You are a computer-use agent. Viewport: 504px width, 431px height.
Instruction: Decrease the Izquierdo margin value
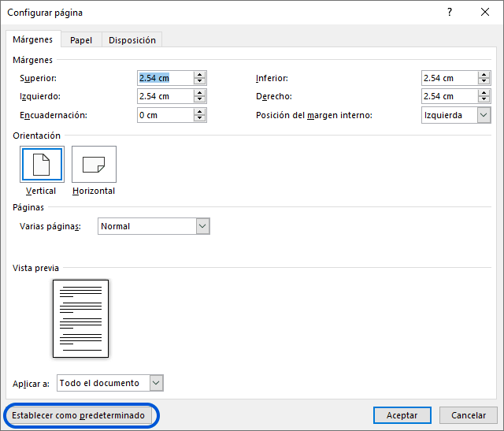click(x=199, y=100)
